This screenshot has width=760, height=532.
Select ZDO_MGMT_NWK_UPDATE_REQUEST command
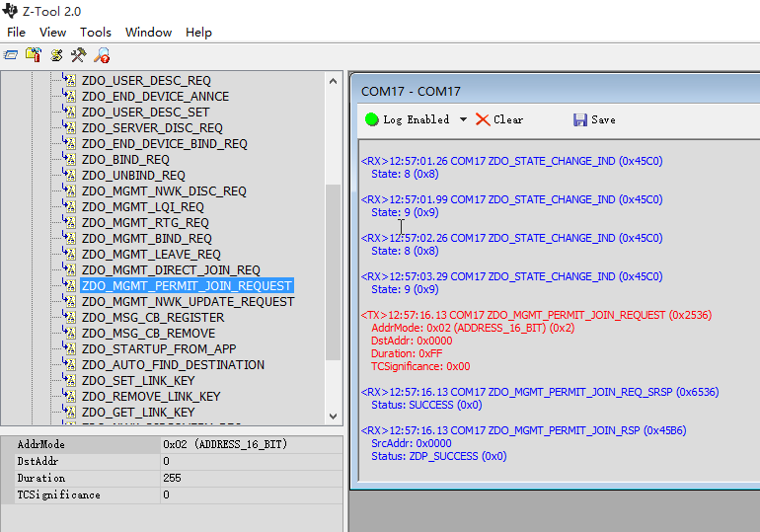pos(188,302)
